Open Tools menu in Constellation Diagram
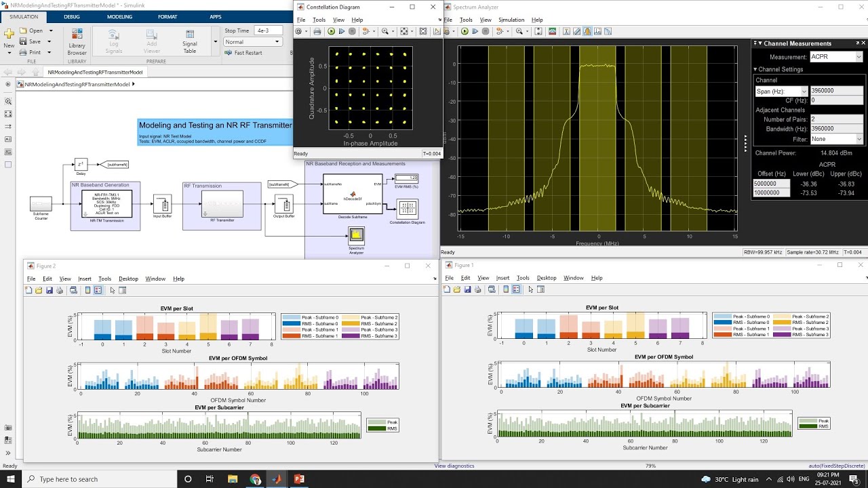The width and height of the screenshot is (868, 488). coord(319,20)
